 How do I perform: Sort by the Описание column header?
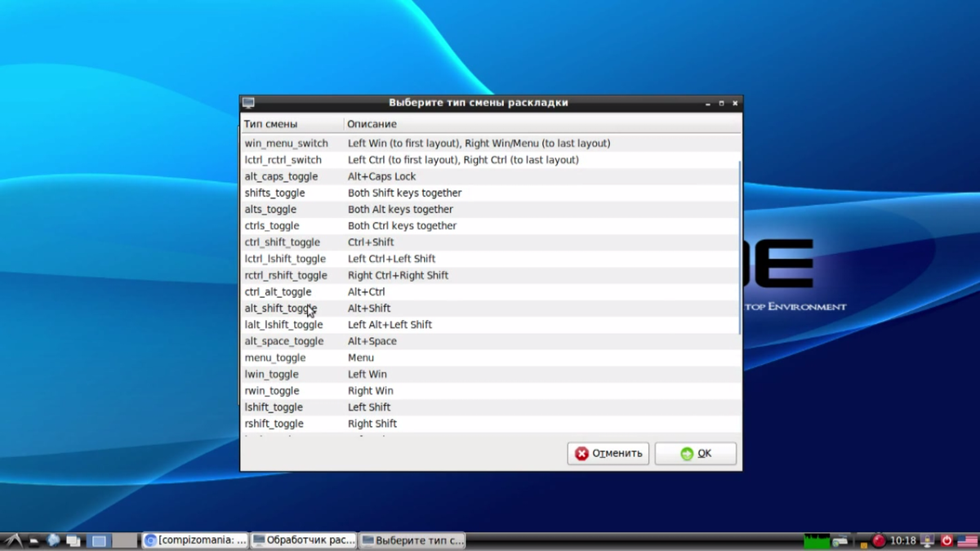(542, 124)
